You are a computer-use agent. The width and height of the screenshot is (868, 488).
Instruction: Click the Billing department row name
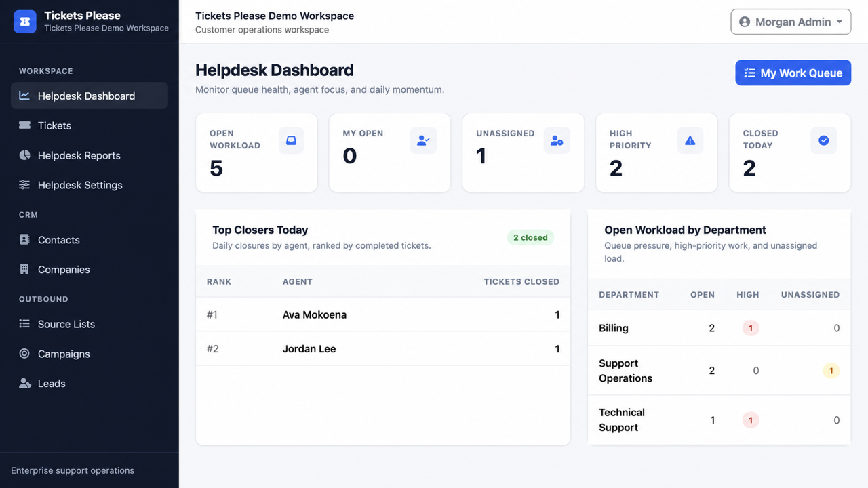(x=614, y=328)
